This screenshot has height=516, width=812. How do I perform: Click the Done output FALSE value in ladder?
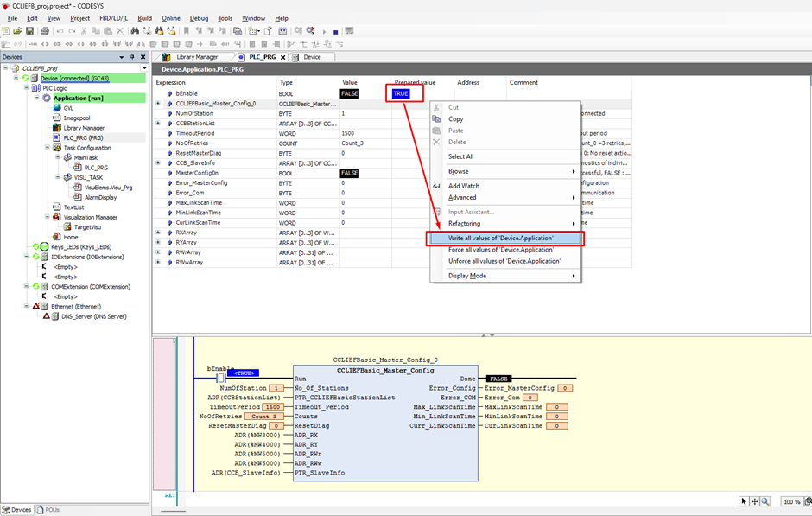tap(498, 379)
